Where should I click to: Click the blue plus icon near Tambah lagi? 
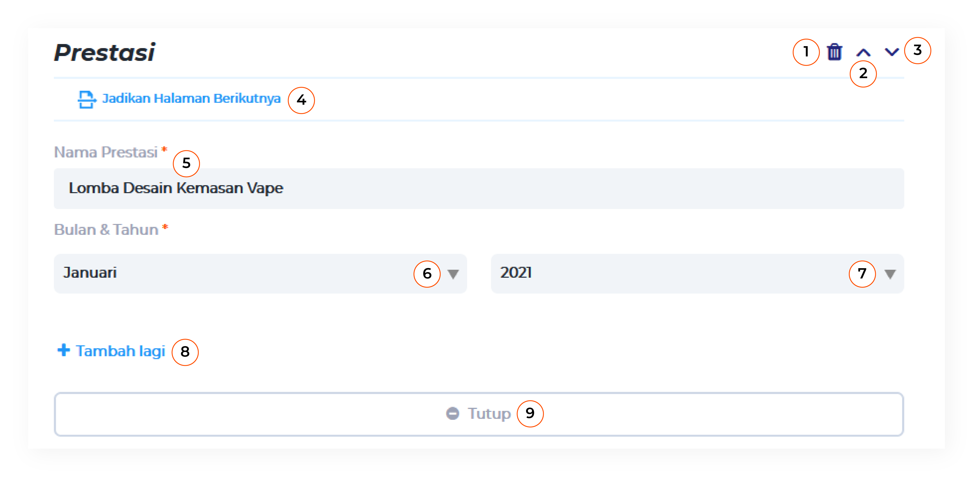[64, 350]
